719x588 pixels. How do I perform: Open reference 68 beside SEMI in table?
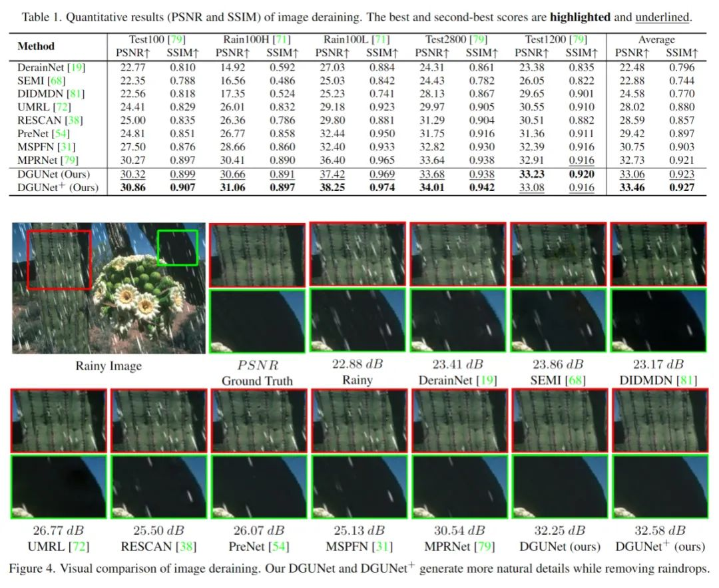(x=57, y=81)
